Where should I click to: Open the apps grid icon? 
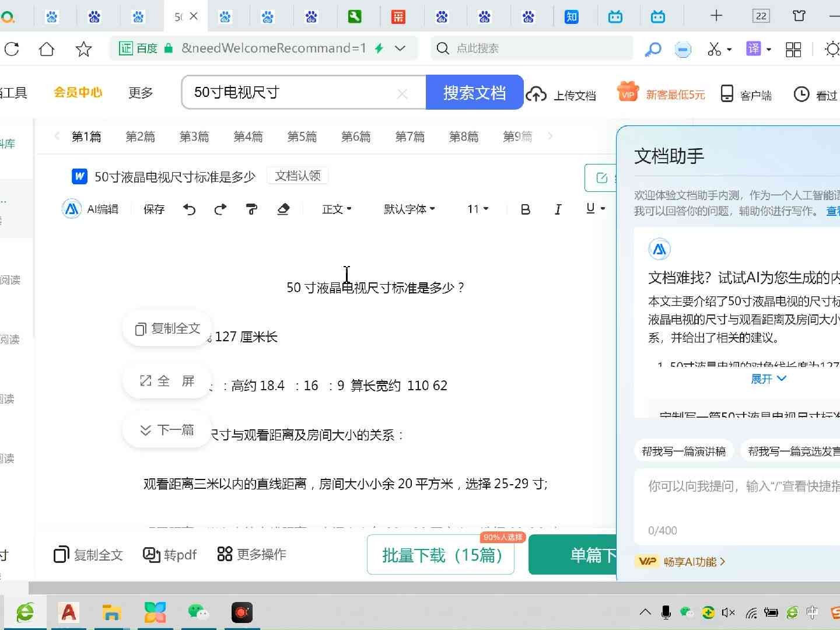793,49
